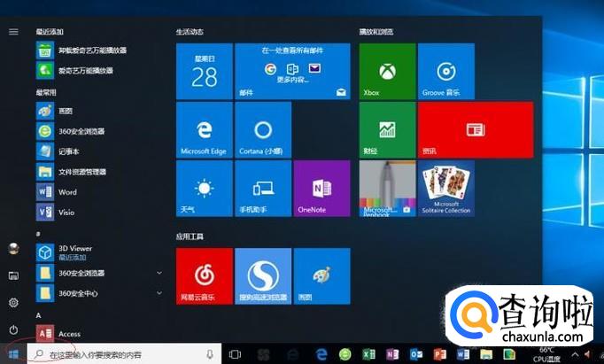Open the Microsoft Edge tile in Start menu
Screen dimensions: 604x364
pos(205,130)
